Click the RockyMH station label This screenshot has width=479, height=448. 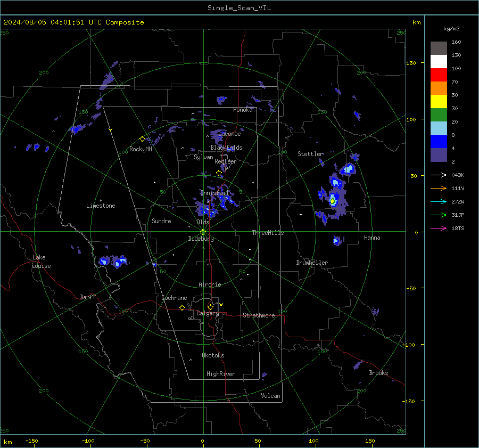[x=141, y=149]
